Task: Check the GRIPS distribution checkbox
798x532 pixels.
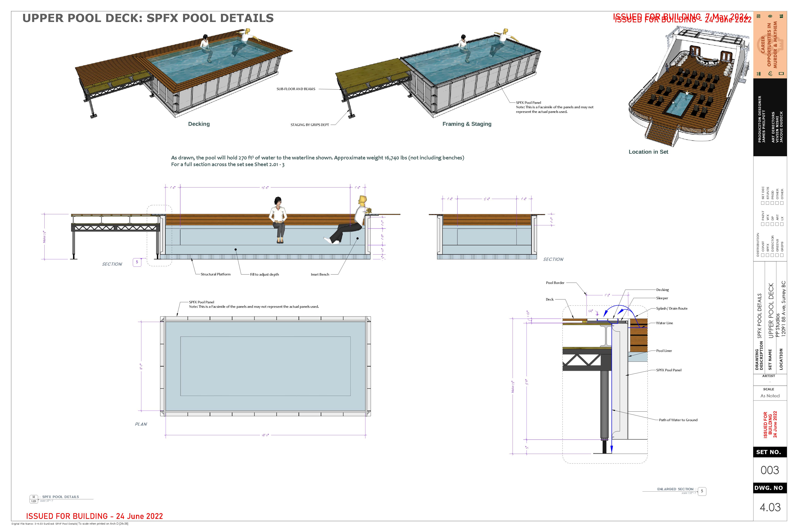Action: tap(782, 255)
